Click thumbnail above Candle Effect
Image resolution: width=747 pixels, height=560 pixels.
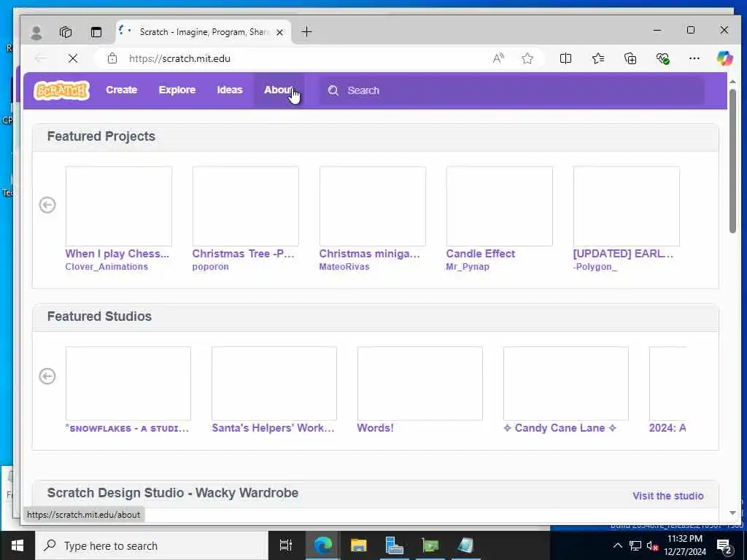pyautogui.click(x=499, y=206)
